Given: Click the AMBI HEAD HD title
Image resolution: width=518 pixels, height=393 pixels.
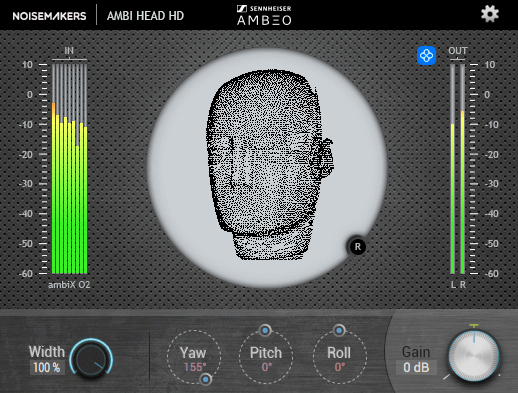Looking at the screenshot, I should tap(145, 16).
